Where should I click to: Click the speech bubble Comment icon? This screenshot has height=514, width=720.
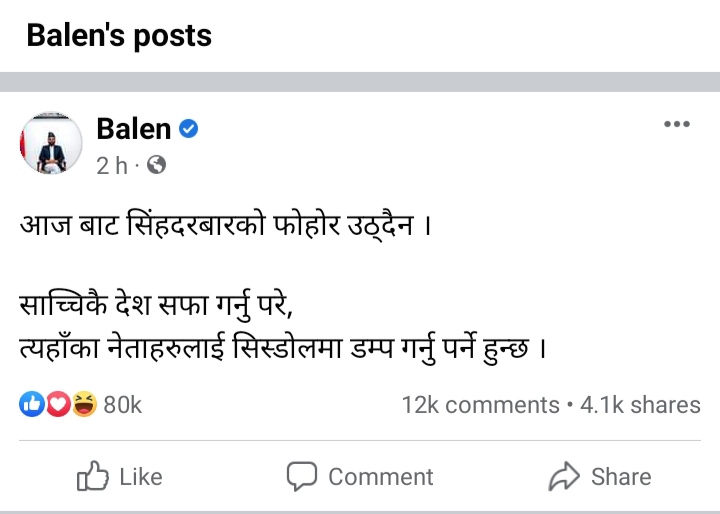tap(302, 477)
